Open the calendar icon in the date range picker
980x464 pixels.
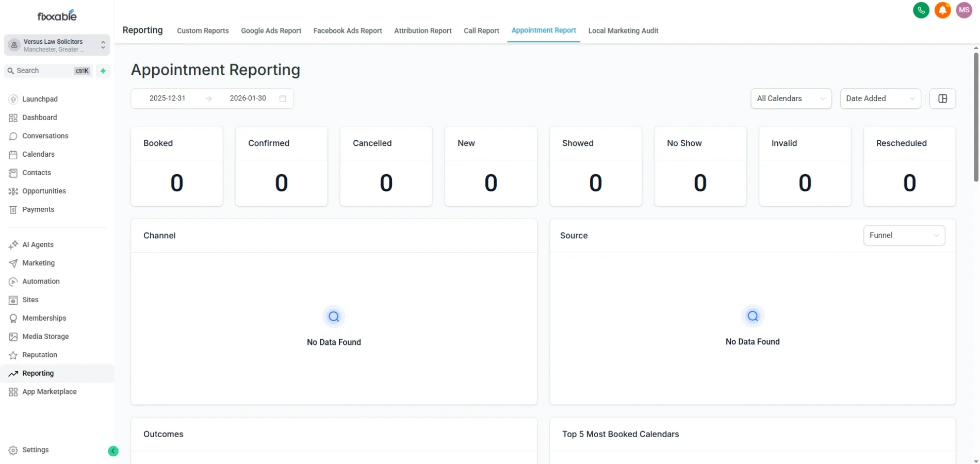[283, 98]
